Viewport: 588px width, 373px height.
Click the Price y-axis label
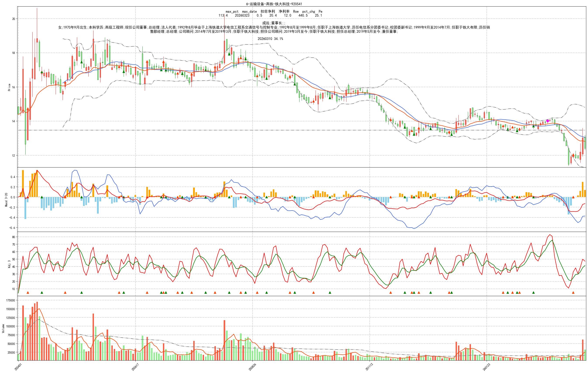[9, 87]
